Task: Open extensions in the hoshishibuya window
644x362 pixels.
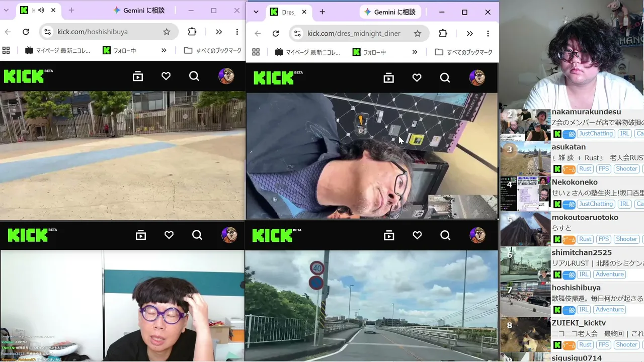Action: [192, 32]
